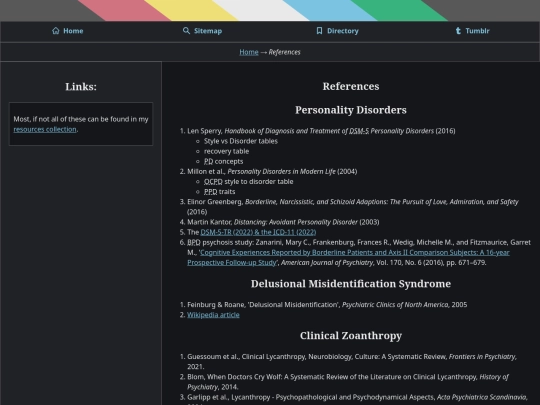This screenshot has width=540, height=405.
Task: Click the Feinburg & Roane reference entry
Action: [327, 305]
